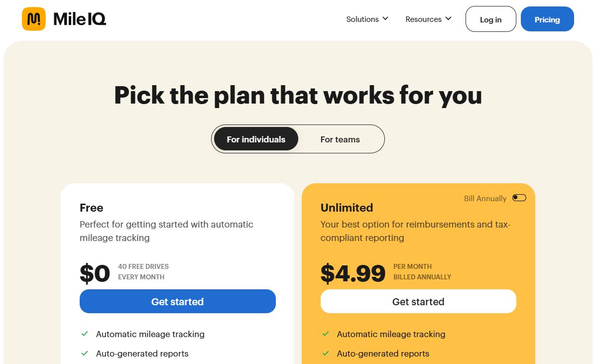Select the For individuals tab
This screenshot has height=364, width=597.
255,139
